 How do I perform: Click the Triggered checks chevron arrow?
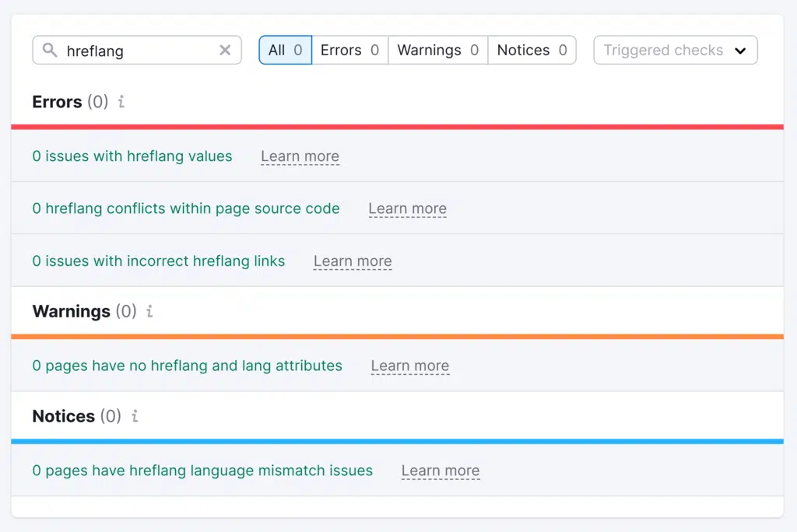[740, 51]
